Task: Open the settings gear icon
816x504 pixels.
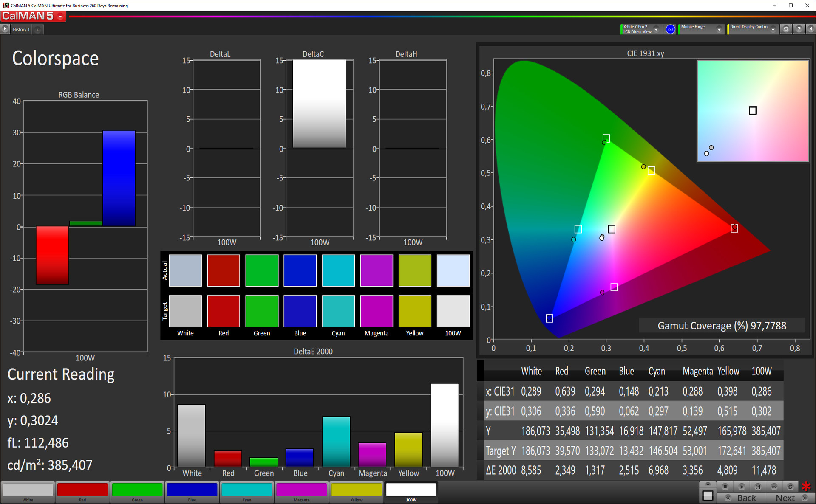Action: click(x=786, y=29)
